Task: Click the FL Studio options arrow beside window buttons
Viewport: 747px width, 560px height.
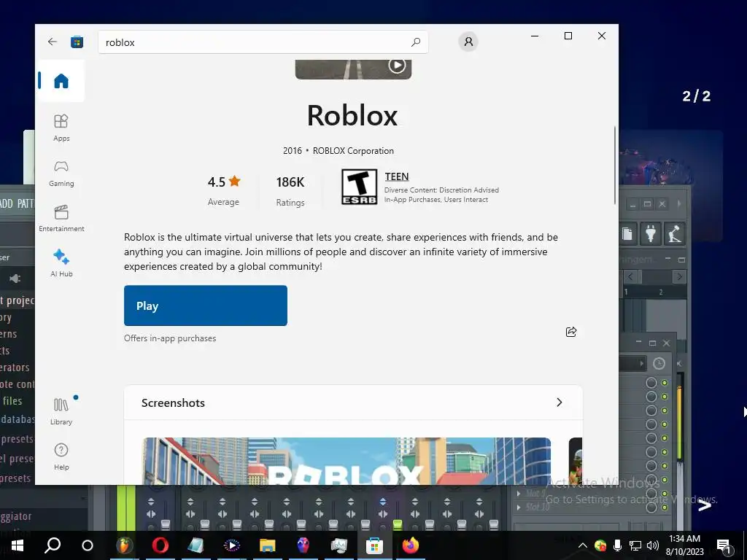Action: (679, 204)
